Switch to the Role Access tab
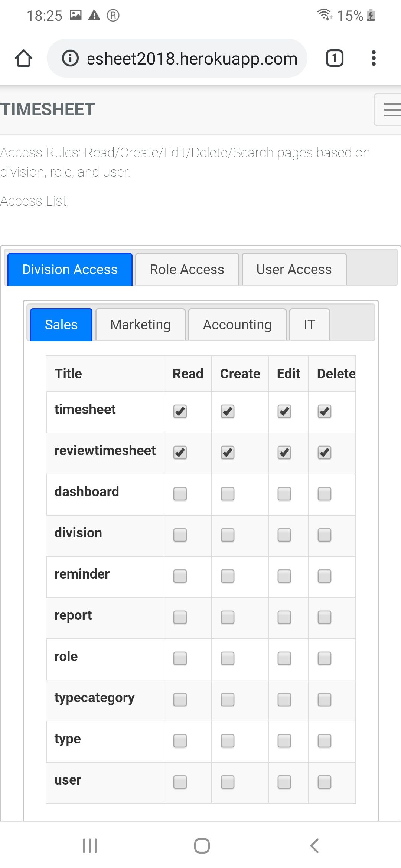 (187, 270)
